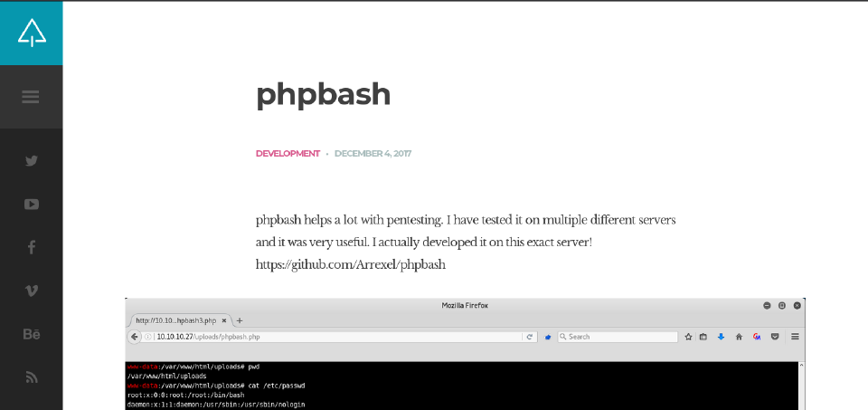Open the hamburger navigation menu
Image resolution: width=868 pixels, height=410 pixels.
click(x=31, y=97)
